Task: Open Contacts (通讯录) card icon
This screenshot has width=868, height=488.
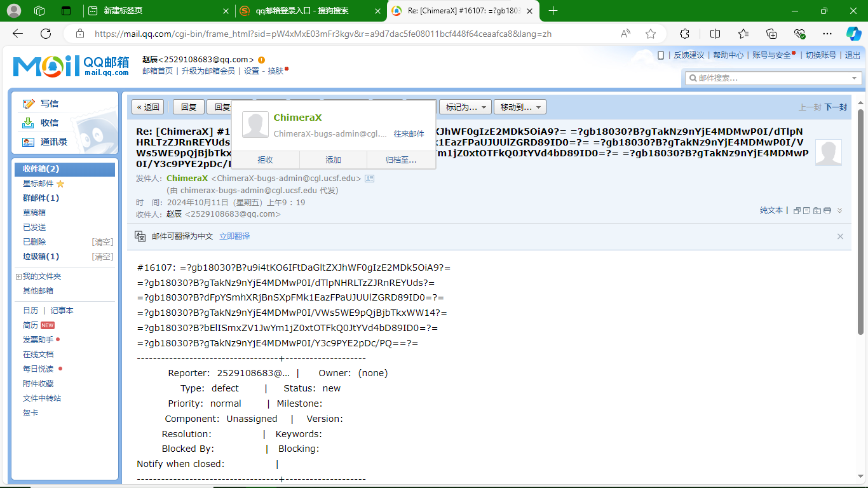Action: point(28,142)
